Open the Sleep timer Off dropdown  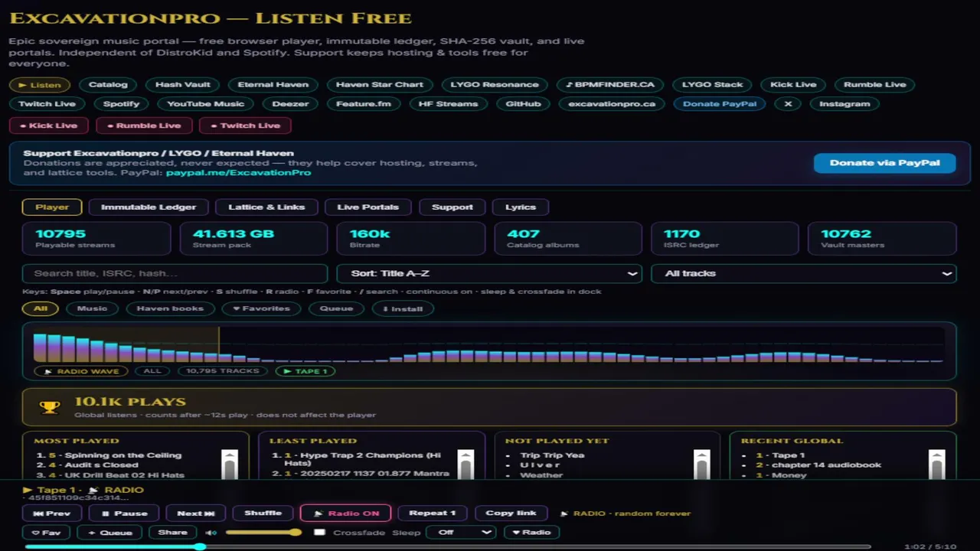coord(461,533)
